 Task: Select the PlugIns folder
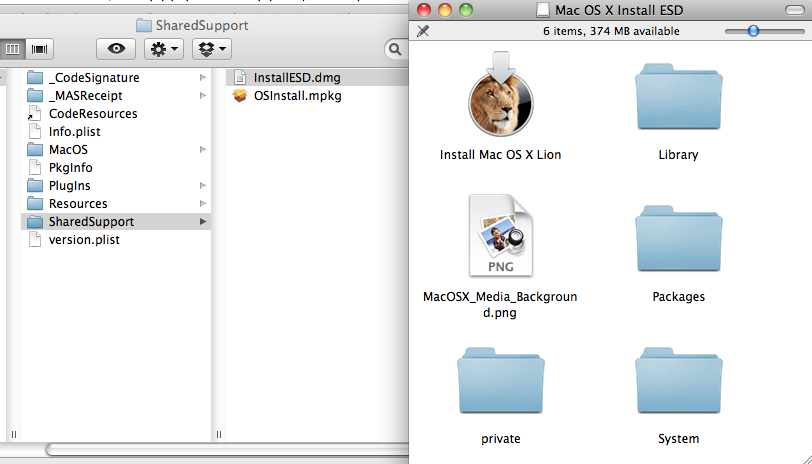point(116,185)
